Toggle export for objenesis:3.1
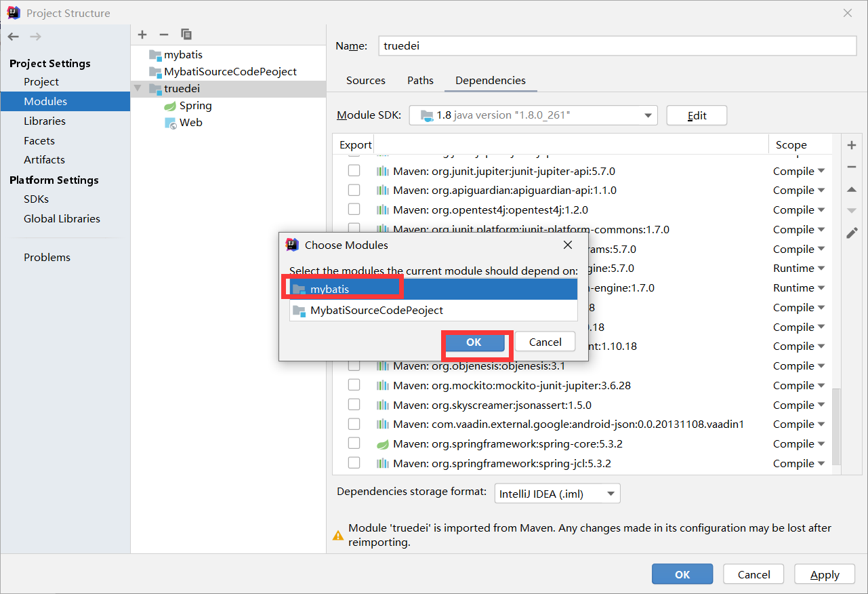Viewport: 868px width, 594px height. coord(354,365)
